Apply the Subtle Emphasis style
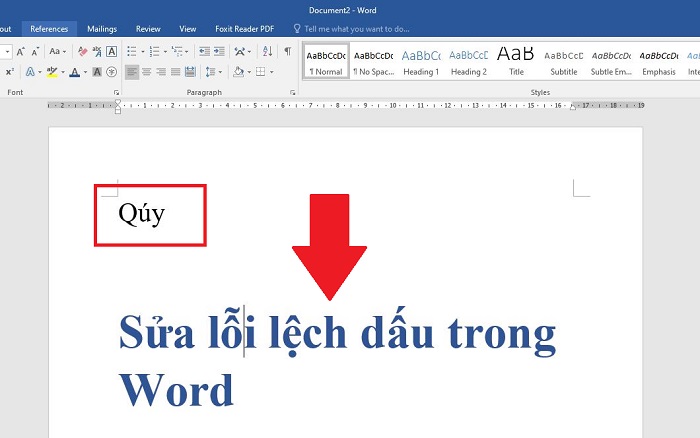700x438 pixels. [611, 61]
